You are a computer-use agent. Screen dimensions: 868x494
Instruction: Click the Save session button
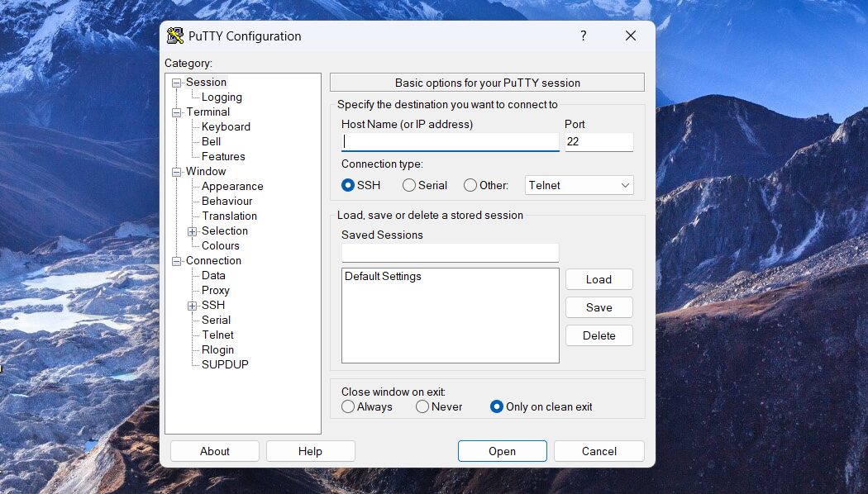tap(599, 307)
